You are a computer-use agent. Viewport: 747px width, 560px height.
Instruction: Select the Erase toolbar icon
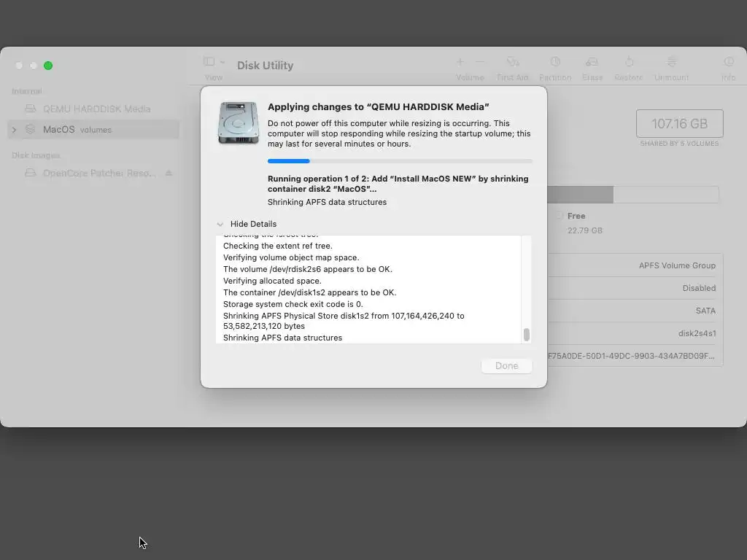click(x=592, y=62)
